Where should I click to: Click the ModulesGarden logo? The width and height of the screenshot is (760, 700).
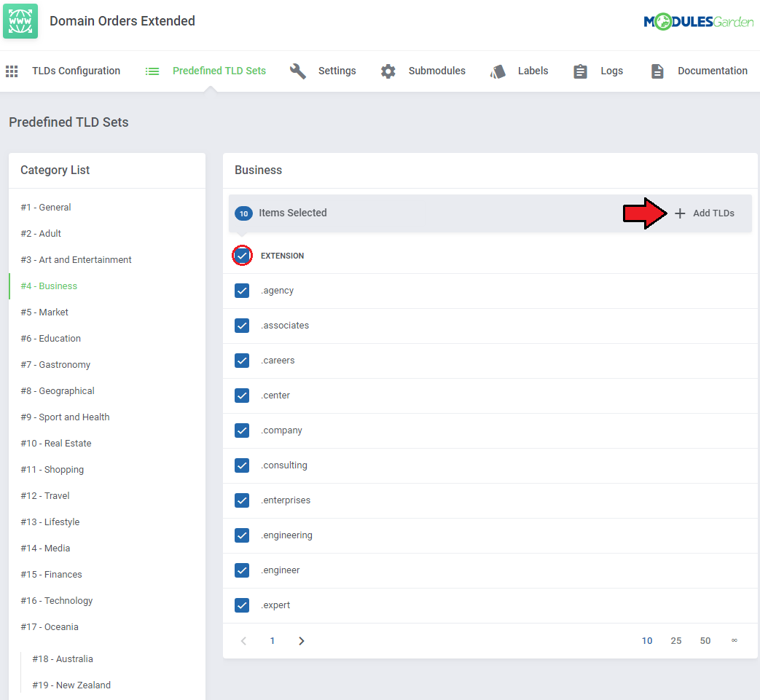(699, 22)
